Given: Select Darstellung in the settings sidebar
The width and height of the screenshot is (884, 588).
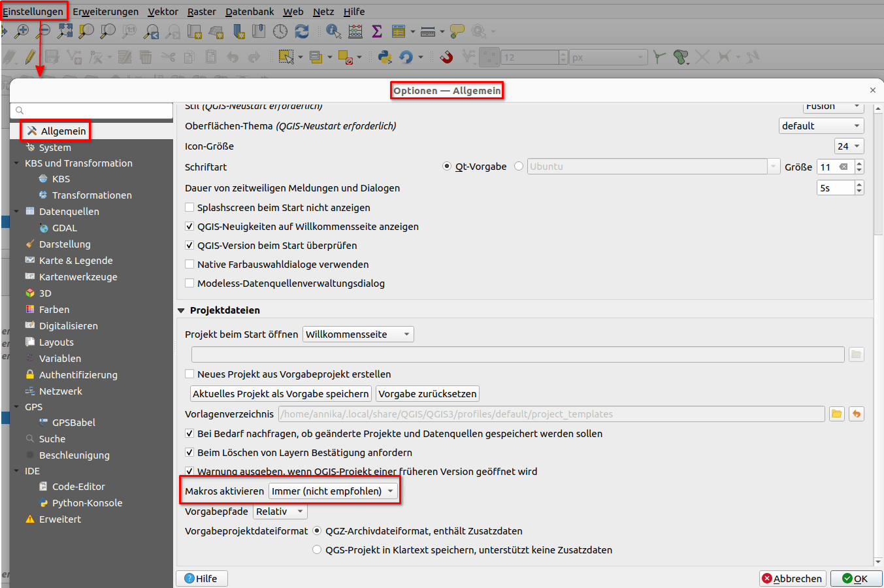Looking at the screenshot, I should [65, 244].
